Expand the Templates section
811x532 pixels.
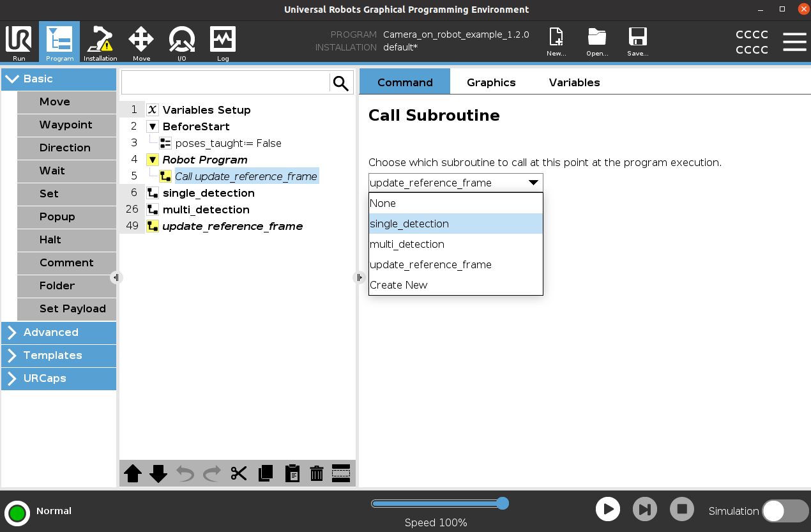pyautogui.click(x=59, y=356)
